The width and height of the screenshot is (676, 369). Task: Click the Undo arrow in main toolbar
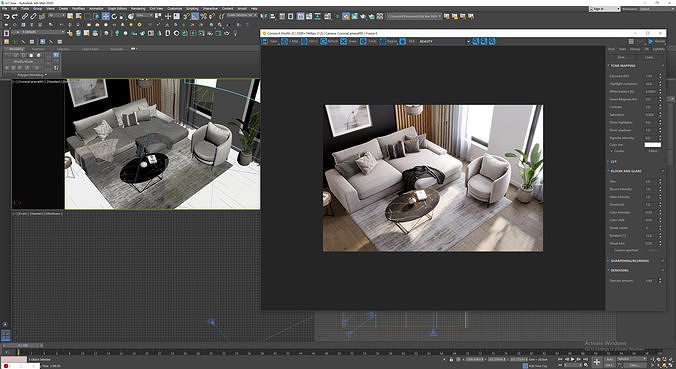tap(6, 16)
